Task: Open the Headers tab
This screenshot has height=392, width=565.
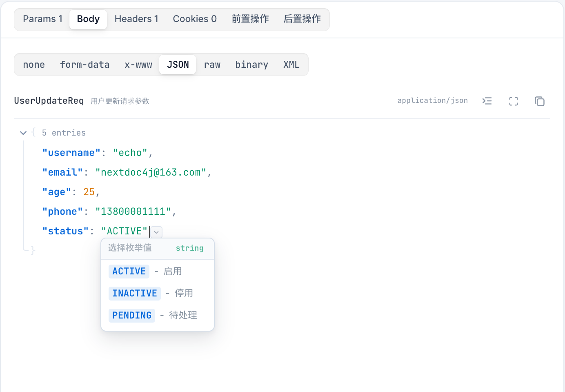Action: coord(136,19)
